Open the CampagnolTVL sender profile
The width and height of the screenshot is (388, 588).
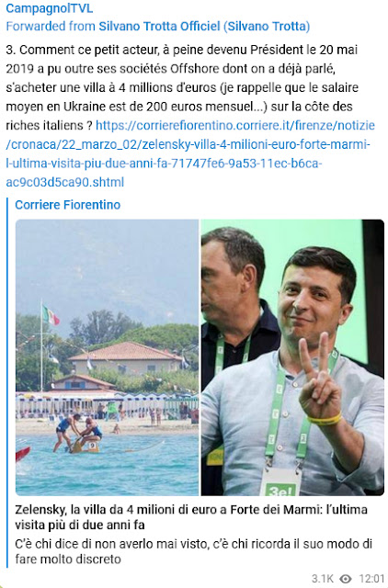49,8
